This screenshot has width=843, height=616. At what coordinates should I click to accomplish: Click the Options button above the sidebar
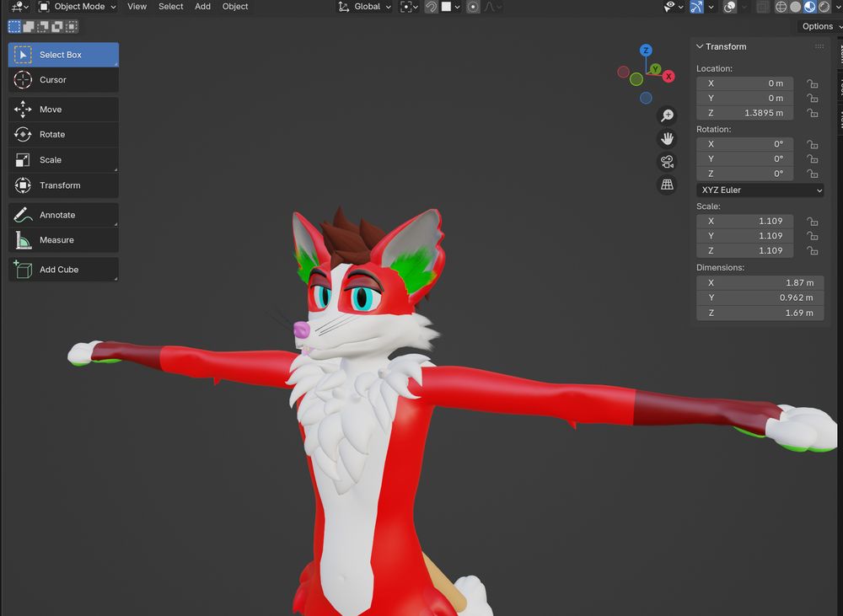pos(817,26)
